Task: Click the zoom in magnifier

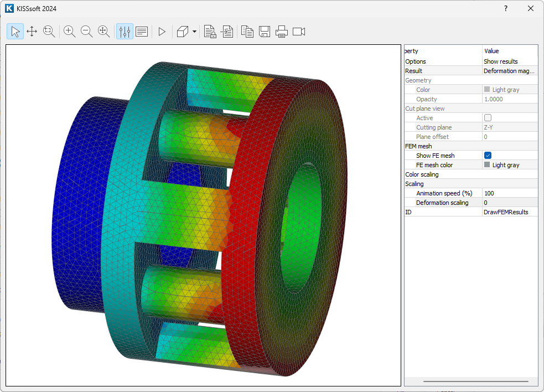Action: [x=70, y=32]
